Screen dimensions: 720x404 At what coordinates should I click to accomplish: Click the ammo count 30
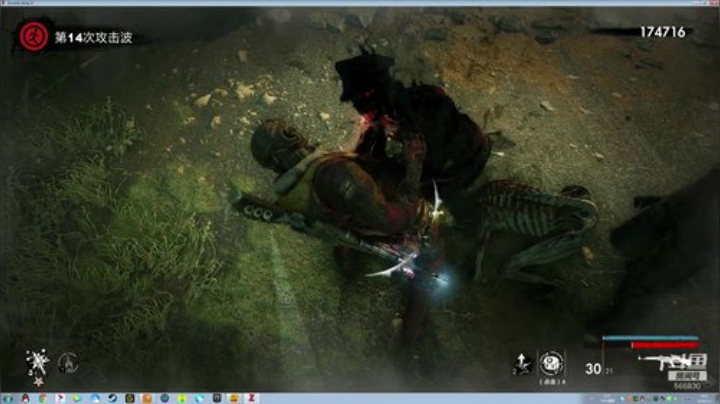[x=593, y=369]
